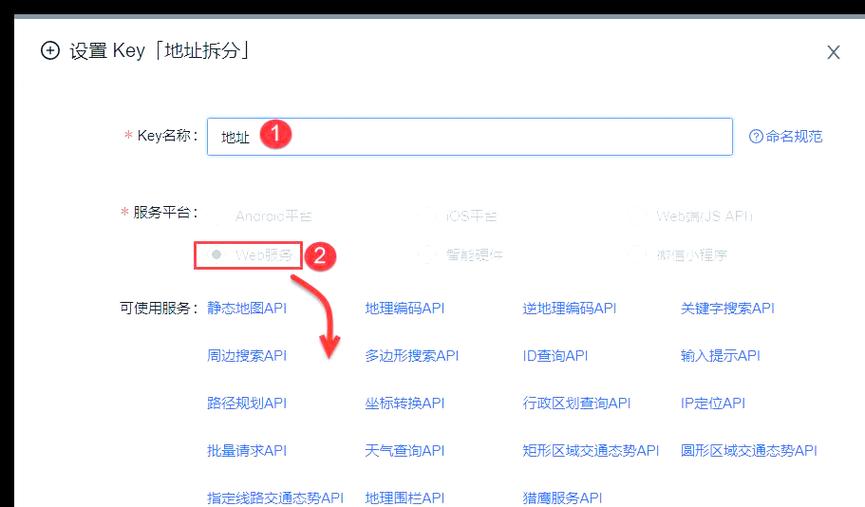Open the 多边形搜索API link

412,355
